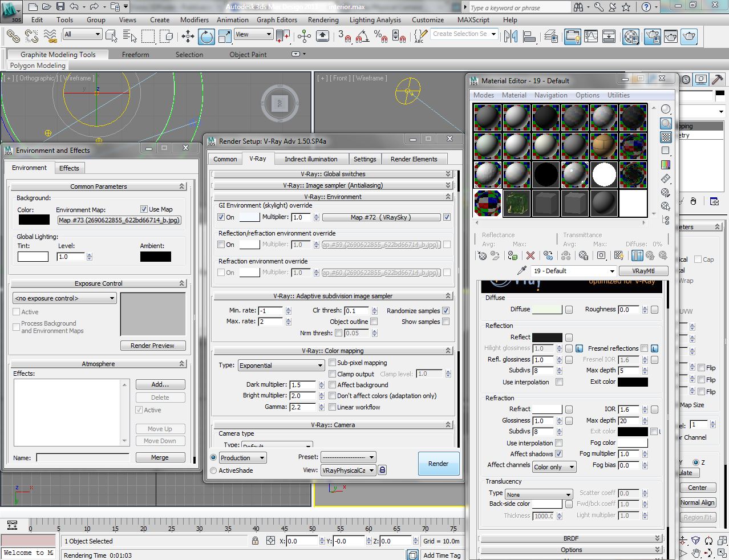Click the Mirror tool icon

(511, 36)
